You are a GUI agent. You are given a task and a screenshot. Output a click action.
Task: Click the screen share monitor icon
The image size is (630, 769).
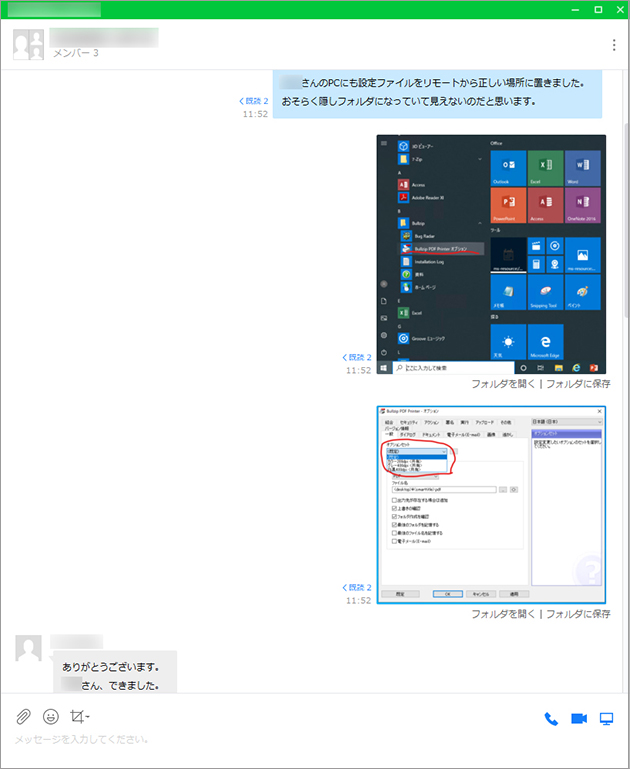(x=606, y=718)
